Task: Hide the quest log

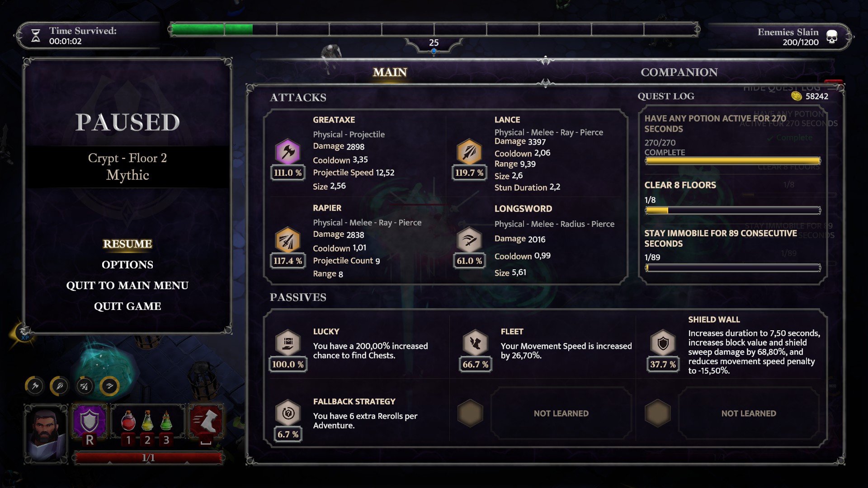Action: 782,88
